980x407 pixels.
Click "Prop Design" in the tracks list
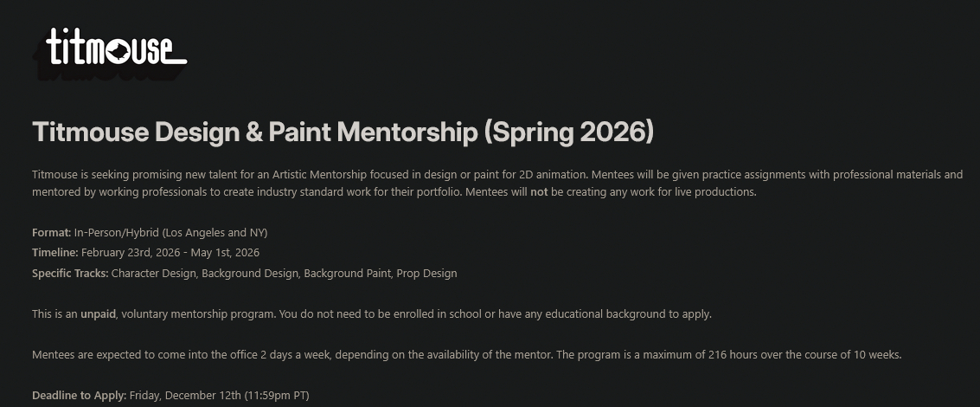(427, 274)
